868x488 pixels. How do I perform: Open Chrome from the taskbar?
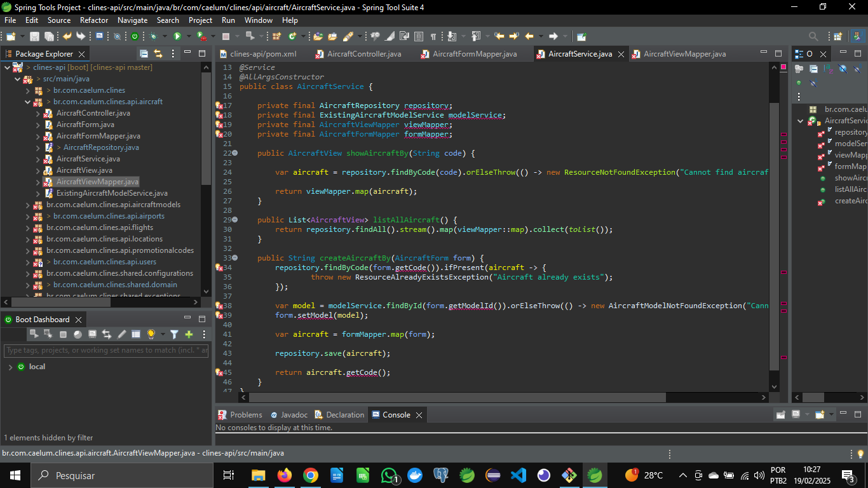(x=310, y=475)
